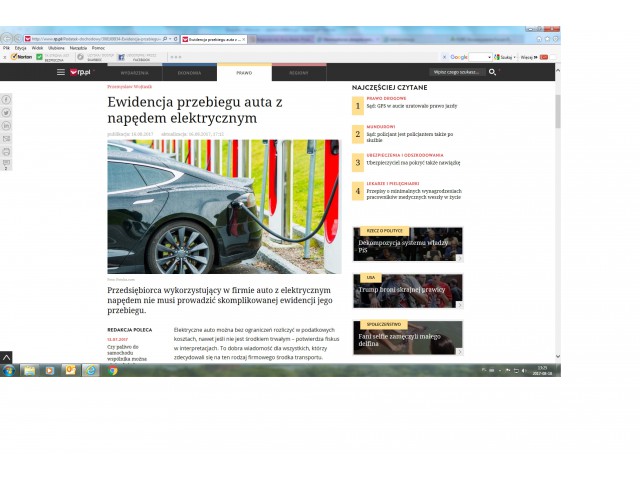
Task: Share article via Twitter sidebar icon
Action: coord(7,113)
